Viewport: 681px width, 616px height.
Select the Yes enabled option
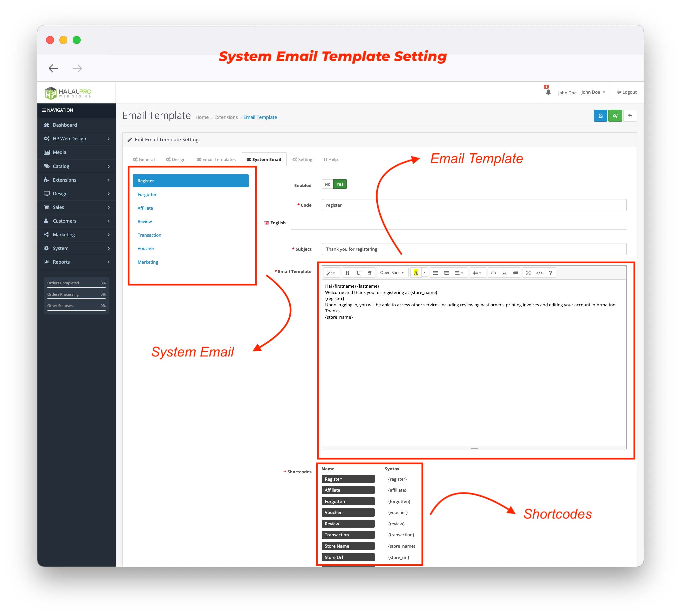[340, 184]
